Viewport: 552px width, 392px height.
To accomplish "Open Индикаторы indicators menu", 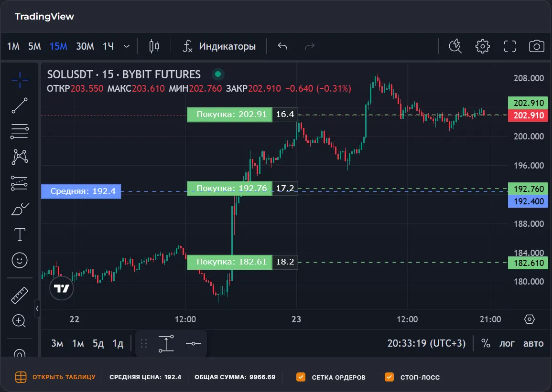I will 219,46.
